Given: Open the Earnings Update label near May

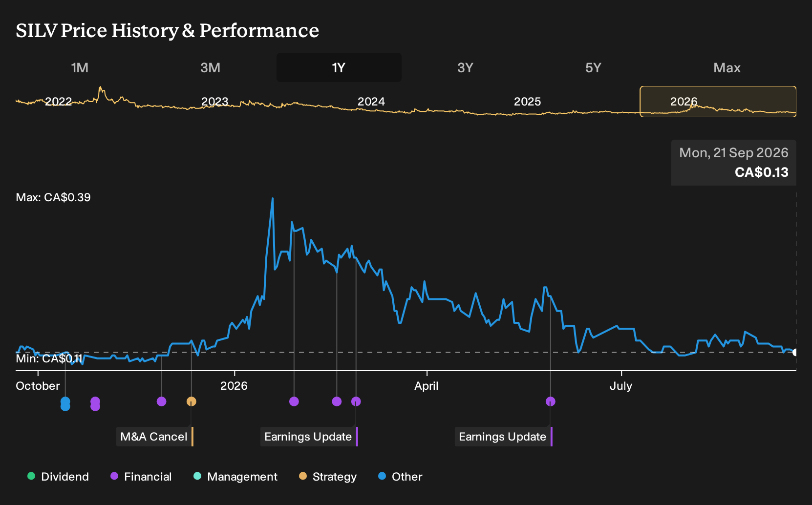Looking at the screenshot, I should [x=503, y=437].
